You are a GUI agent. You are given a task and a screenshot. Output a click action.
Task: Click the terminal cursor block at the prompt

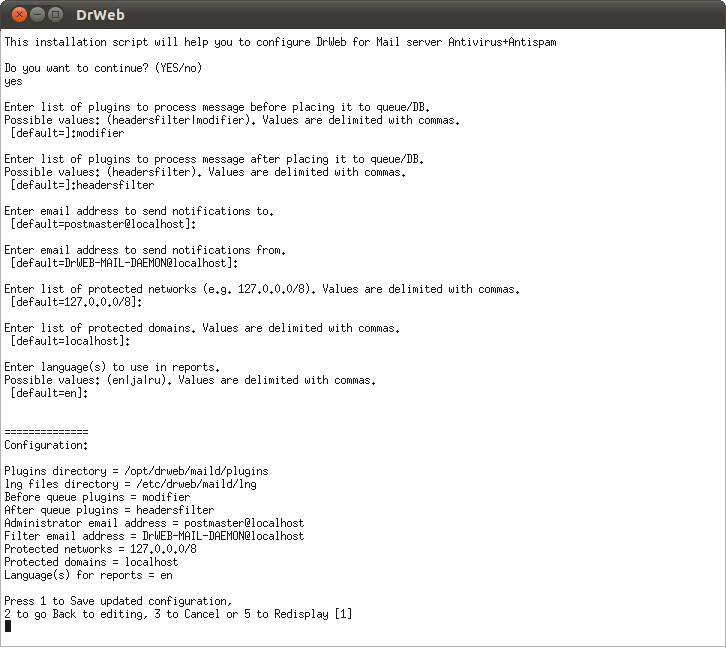(x=8, y=626)
